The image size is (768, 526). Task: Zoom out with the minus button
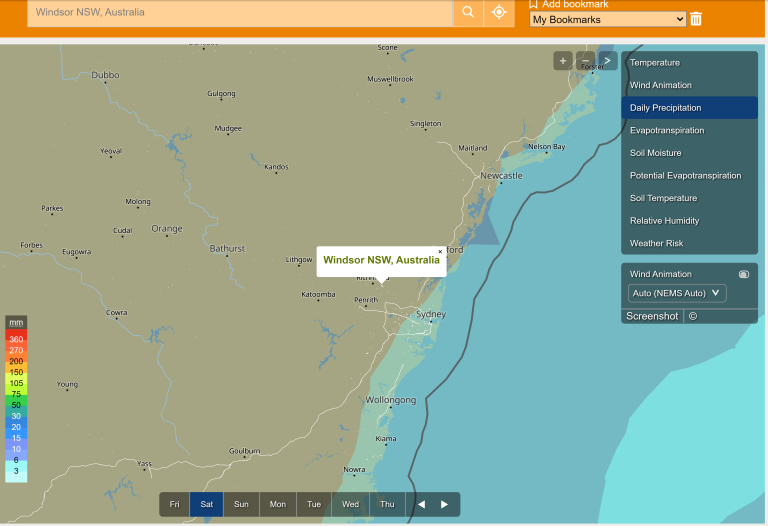[x=585, y=61]
